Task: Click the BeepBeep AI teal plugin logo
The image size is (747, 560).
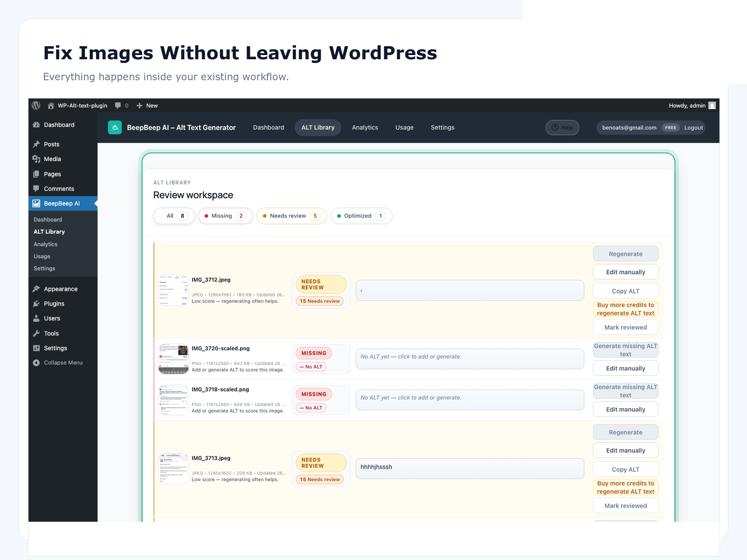Action: (115, 127)
